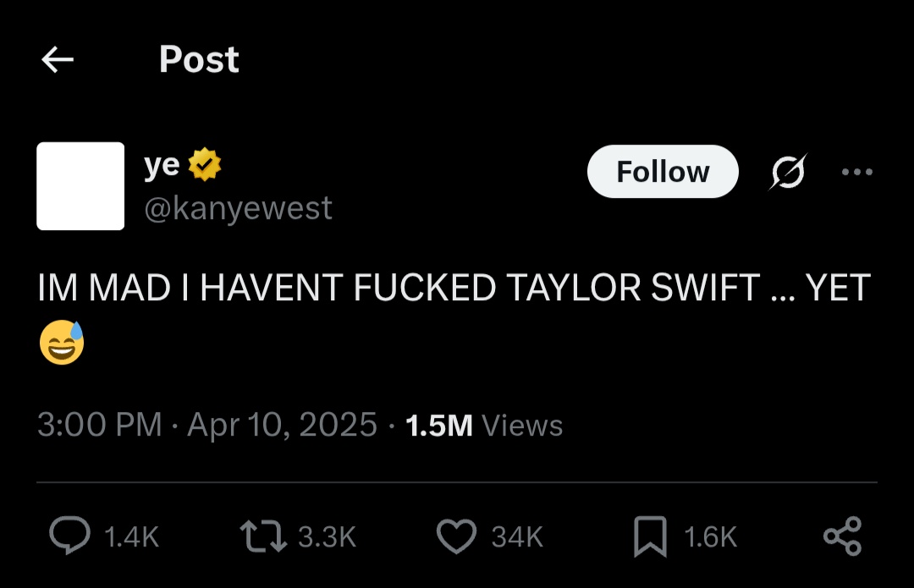Image resolution: width=914 pixels, height=588 pixels.
Task: Click the 1.4K replies count
Action: 131,536
